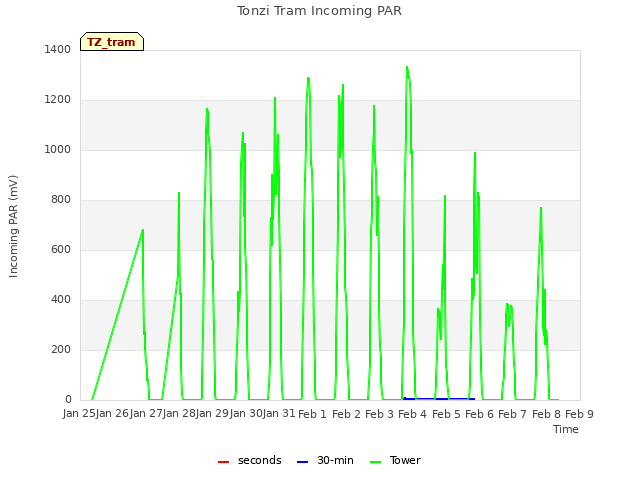The width and height of the screenshot is (640, 480).
Task: Click the seconds legend label
Action: click(260, 460)
